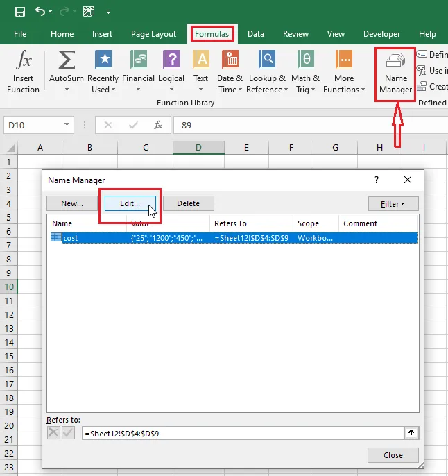Click the formula bar showing 89
Viewport: 448px width, 476px height.
point(311,125)
